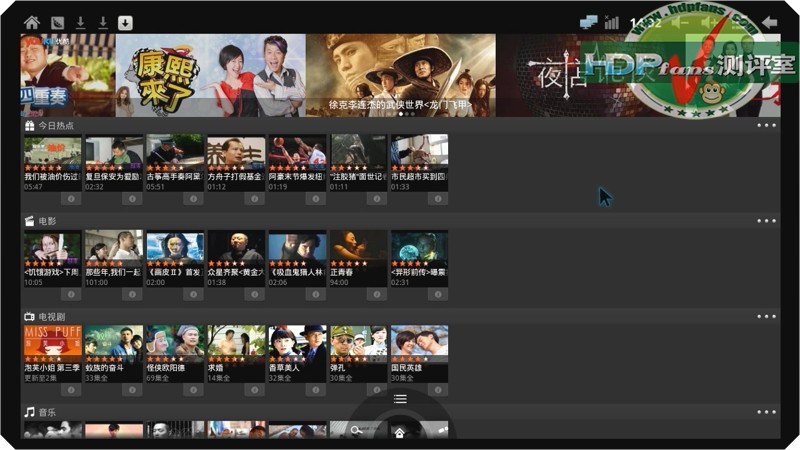
Task: Open the 弹孔 series thumbnail
Action: click(x=359, y=343)
